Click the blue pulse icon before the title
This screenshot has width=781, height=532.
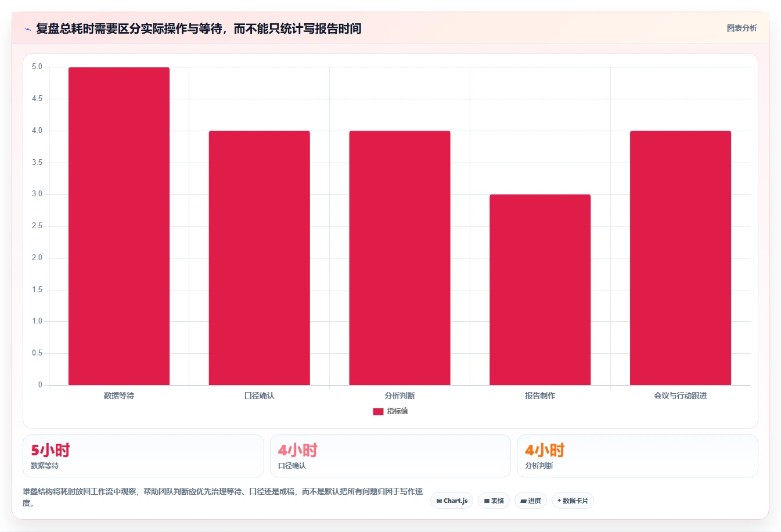coord(28,29)
